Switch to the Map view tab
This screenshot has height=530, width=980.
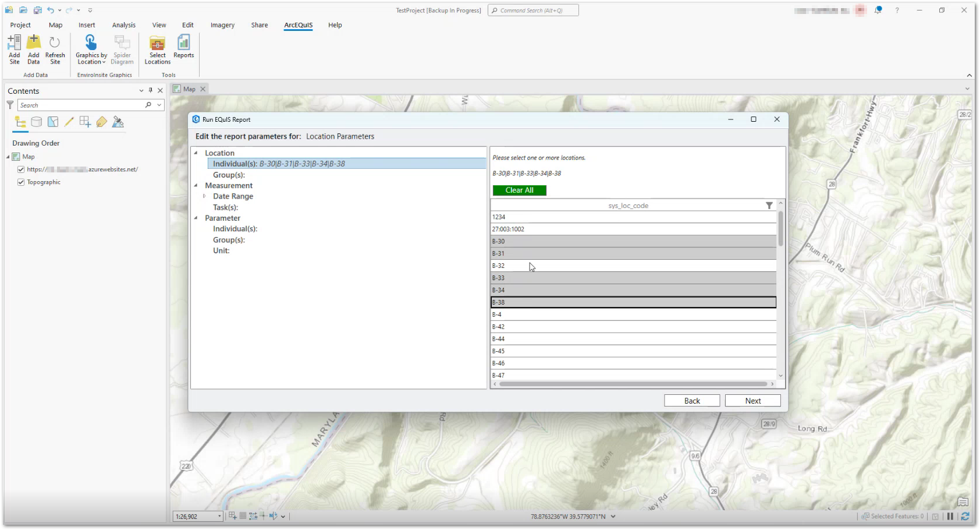coord(189,89)
